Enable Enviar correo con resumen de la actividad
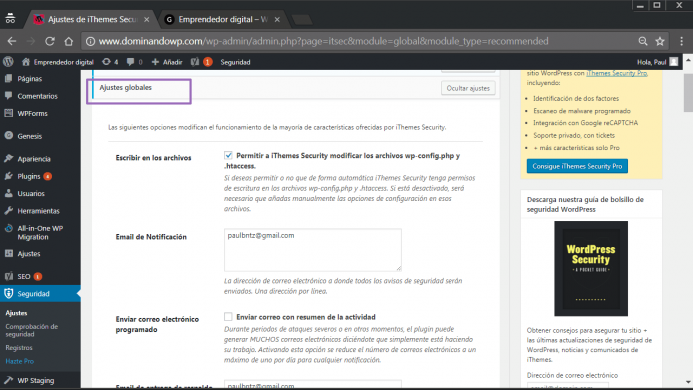The image size is (693, 390). pos(228,317)
